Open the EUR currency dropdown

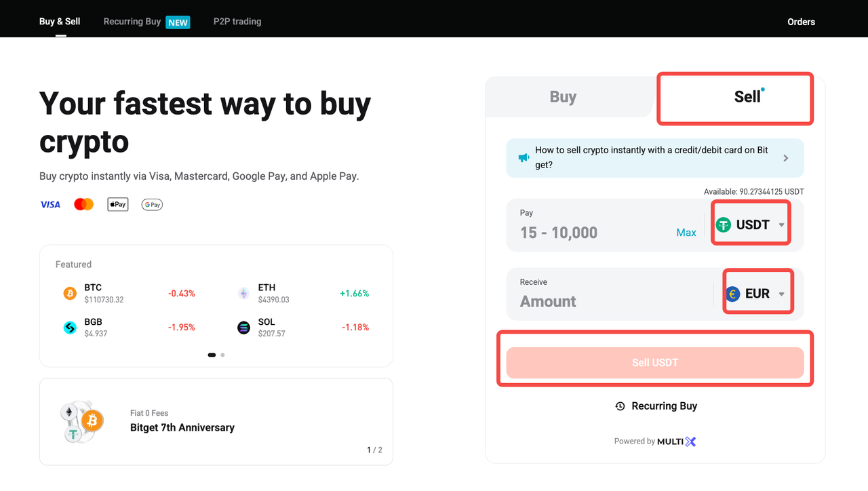coord(757,293)
